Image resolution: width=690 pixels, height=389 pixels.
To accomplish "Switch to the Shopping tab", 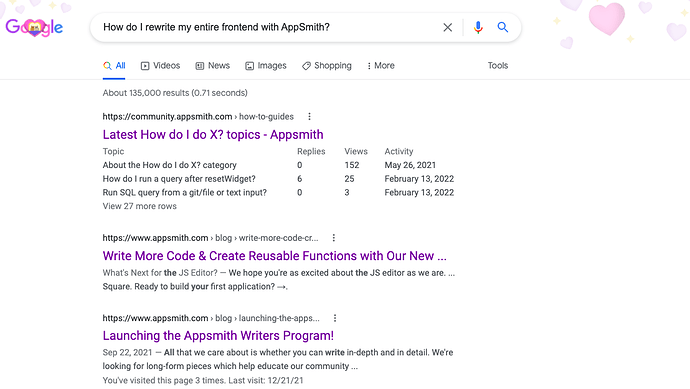I will coord(327,66).
